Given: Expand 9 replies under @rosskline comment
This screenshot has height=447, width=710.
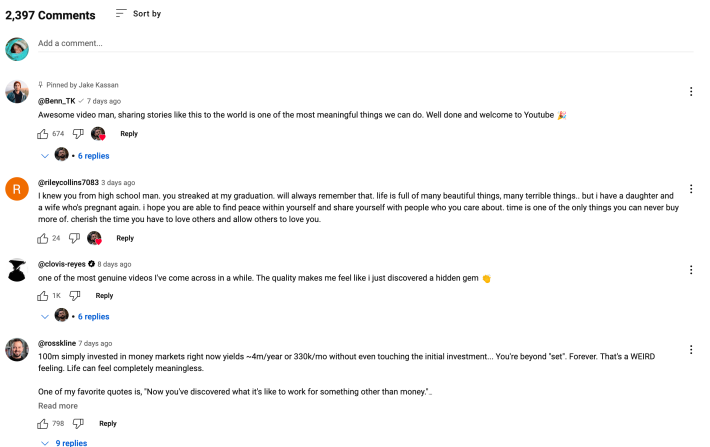Looking at the screenshot, I should pos(70,443).
